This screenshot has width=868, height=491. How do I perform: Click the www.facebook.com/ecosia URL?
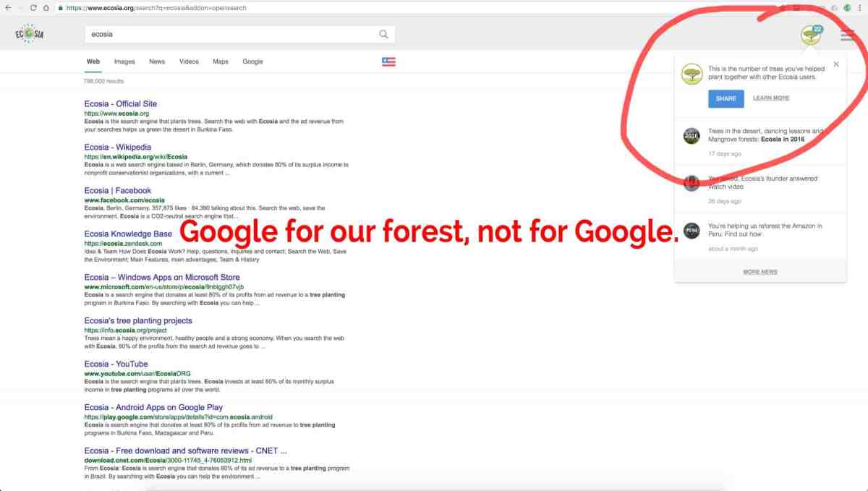[124, 200]
